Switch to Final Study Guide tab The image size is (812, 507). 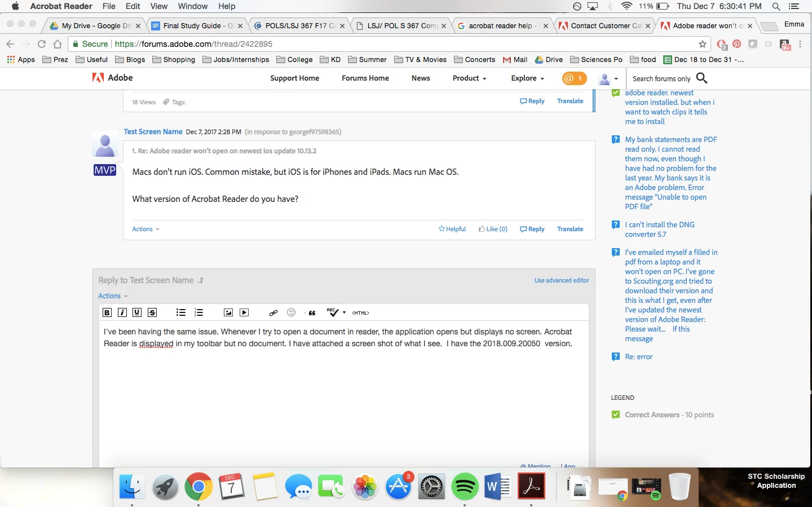coord(196,26)
